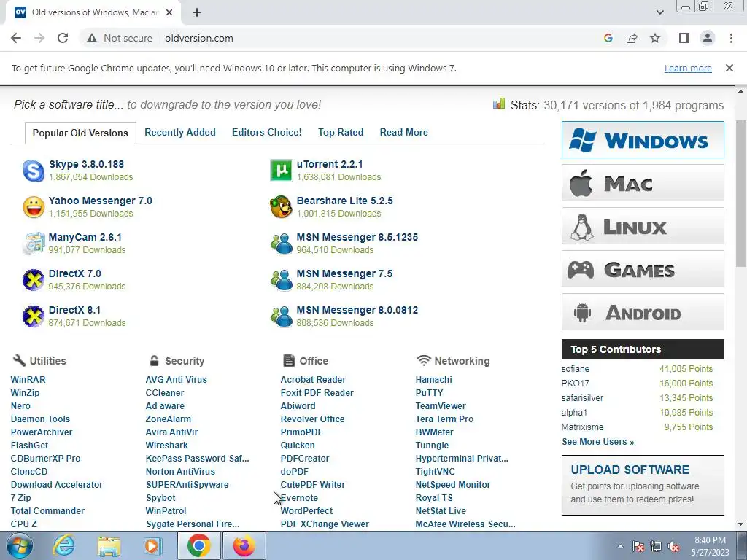Choose the Windows platform button

[643, 139]
